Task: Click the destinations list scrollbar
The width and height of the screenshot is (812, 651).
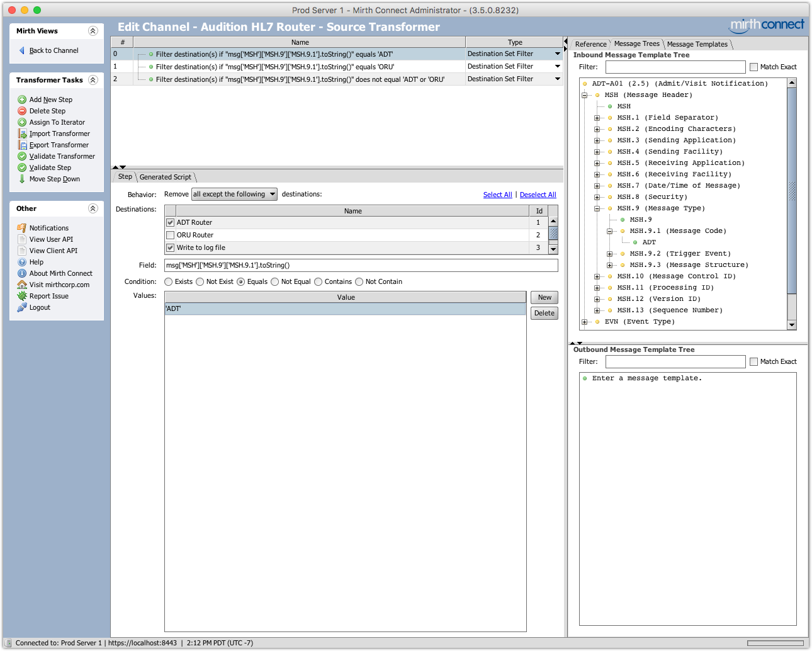Action: pyautogui.click(x=553, y=235)
